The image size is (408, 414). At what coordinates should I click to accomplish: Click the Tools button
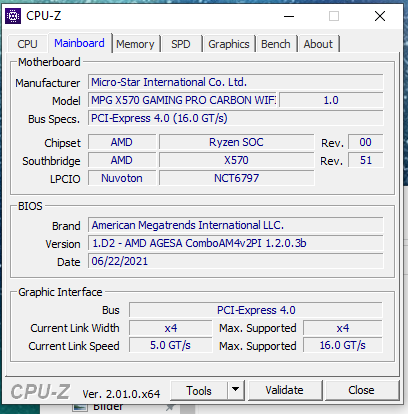click(x=199, y=390)
